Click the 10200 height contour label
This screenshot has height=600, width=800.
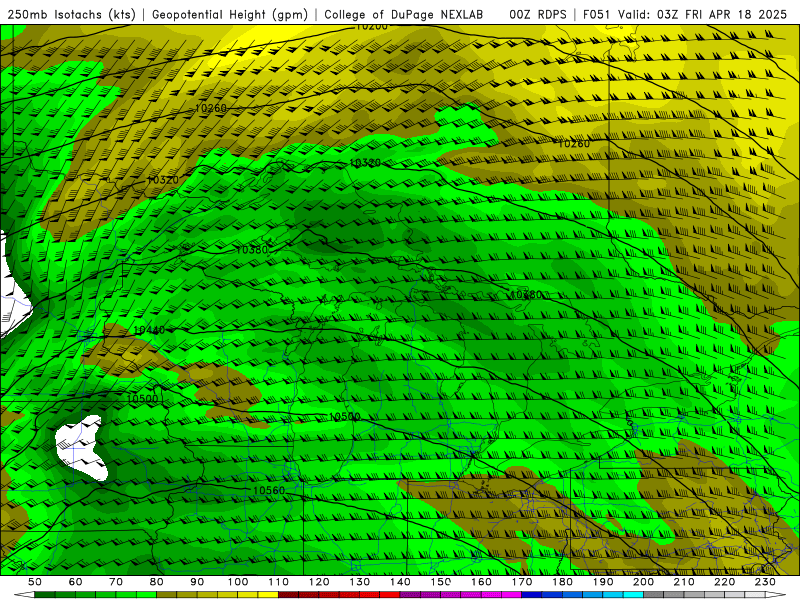[x=371, y=26]
